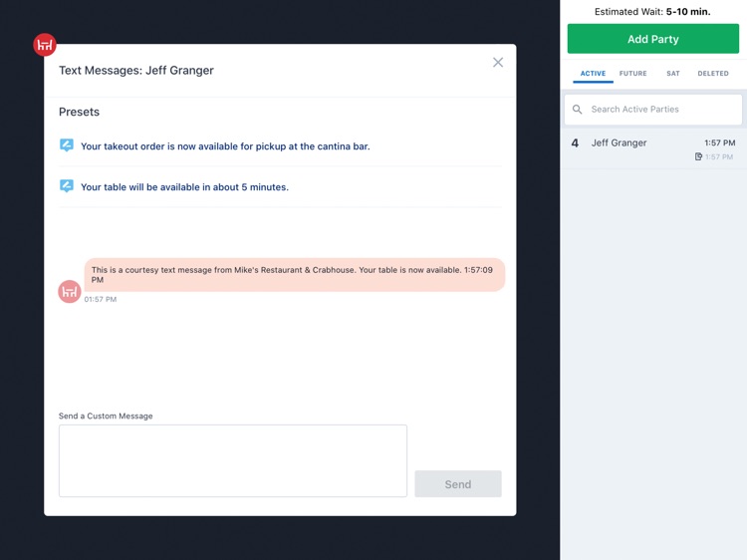Click the Estimated Wait 5-10 min. text
This screenshot has width=747, height=560.
click(x=652, y=12)
